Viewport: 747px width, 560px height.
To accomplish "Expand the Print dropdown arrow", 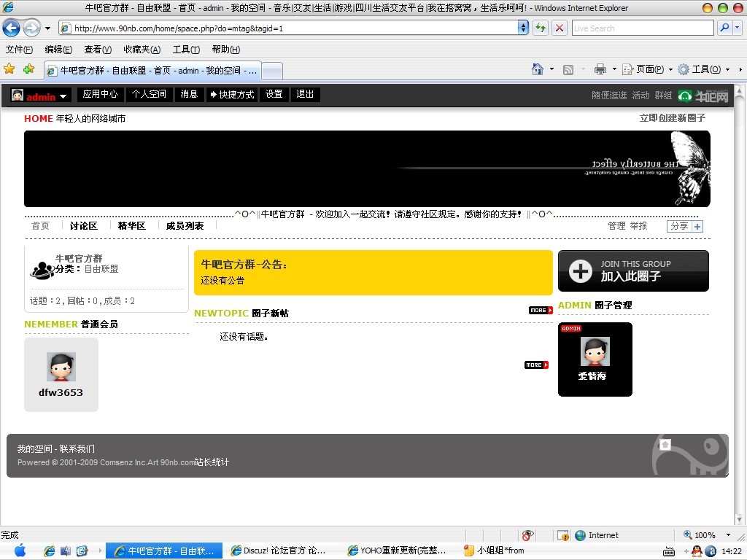I will [614, 69].
